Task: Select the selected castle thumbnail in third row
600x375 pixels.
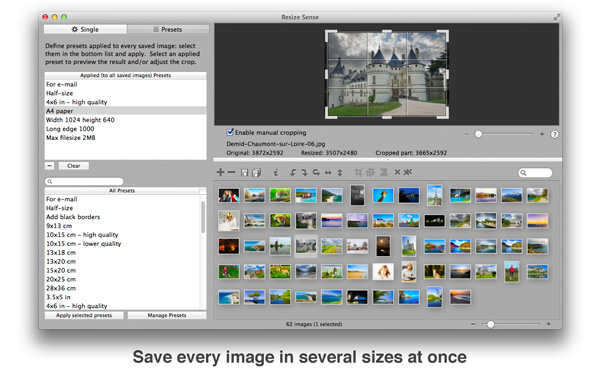Action: point(306,246)
